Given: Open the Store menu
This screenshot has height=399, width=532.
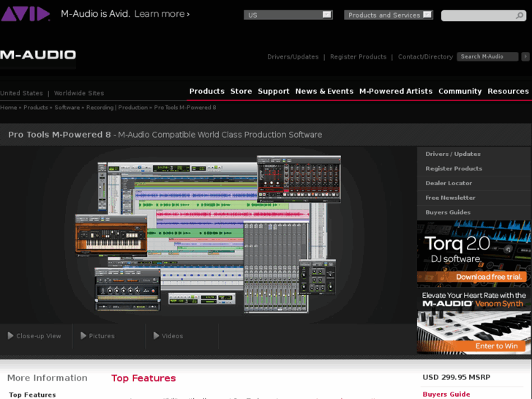Looking at the screenshot, I should pos(241,92).
